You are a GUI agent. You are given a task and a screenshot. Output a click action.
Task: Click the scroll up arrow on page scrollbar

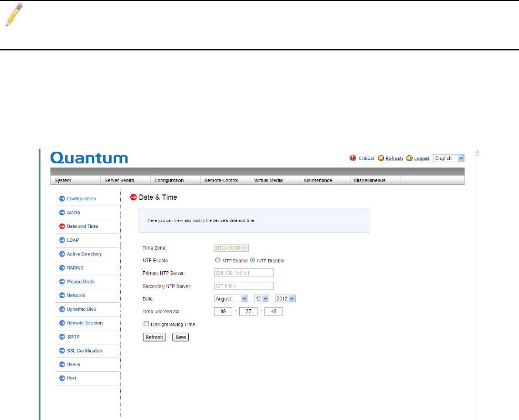click(477, 152)
